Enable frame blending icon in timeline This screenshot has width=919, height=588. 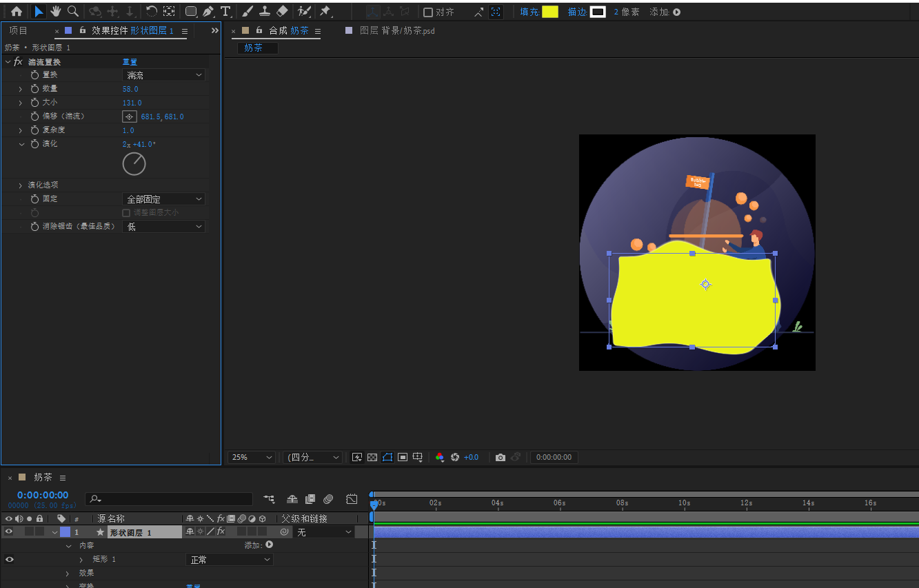(x=310, y=498)
